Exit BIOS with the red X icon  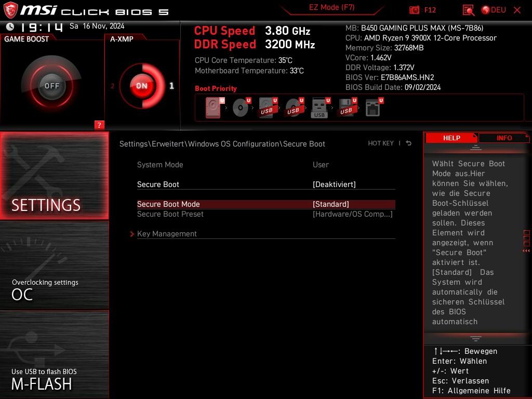tap(517, 10)
